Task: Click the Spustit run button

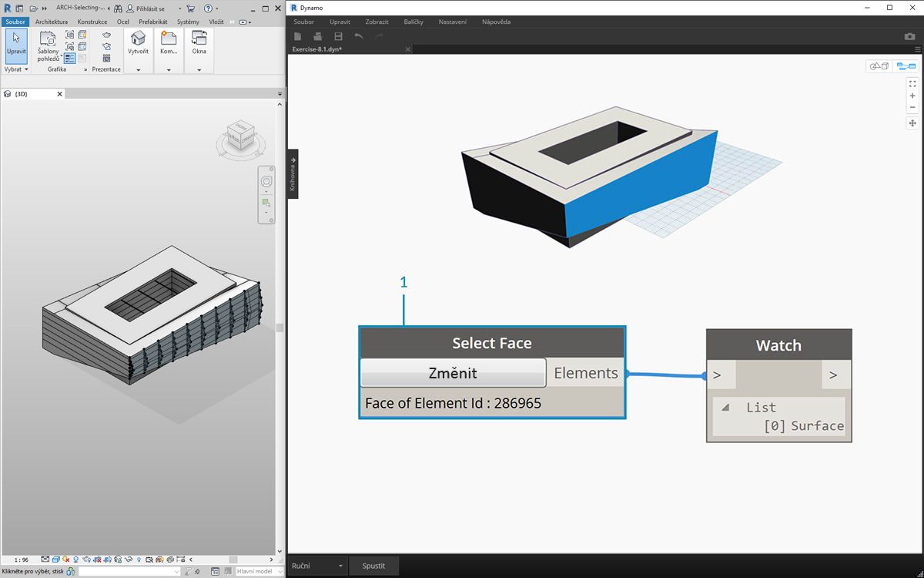Action: [x=373, y=566]
